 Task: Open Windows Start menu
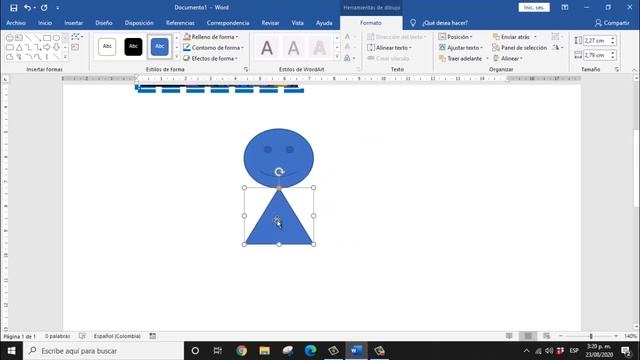(x=11, y=351)
